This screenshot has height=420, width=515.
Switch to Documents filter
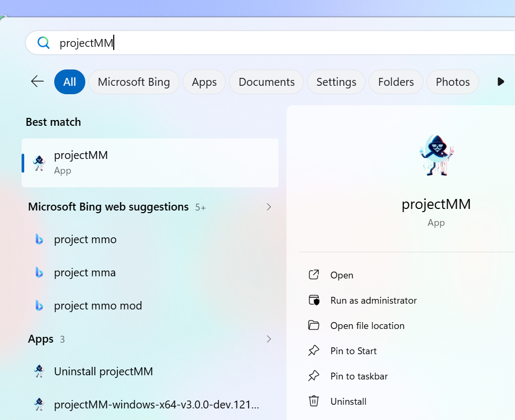coord(266,82)
